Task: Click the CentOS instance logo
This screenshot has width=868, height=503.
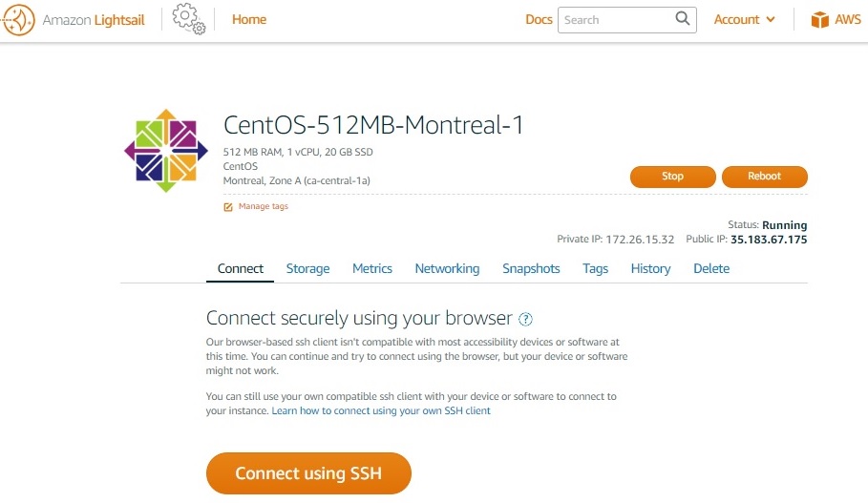Action: (x=166, y=151)
